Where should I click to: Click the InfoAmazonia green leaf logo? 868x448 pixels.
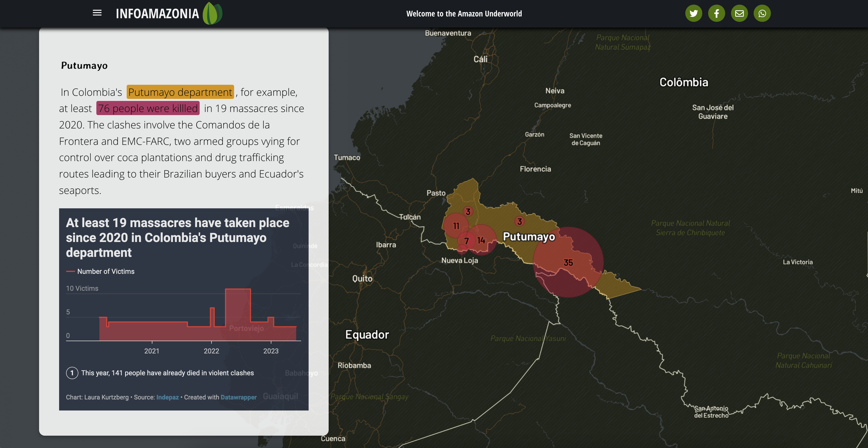coord(212,13)
